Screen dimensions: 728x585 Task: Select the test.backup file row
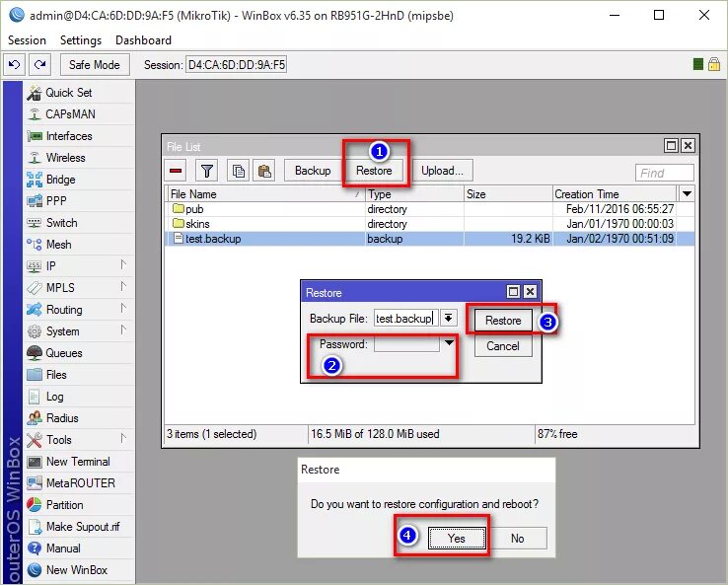[430, 239]
